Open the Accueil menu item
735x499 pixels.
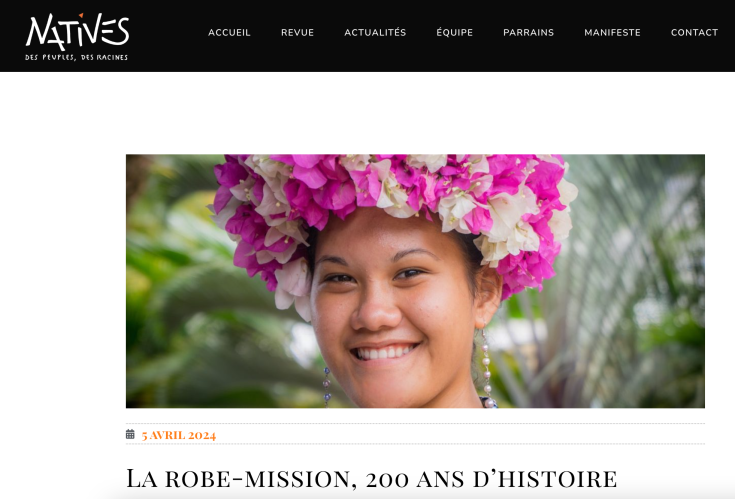[229, 32]
